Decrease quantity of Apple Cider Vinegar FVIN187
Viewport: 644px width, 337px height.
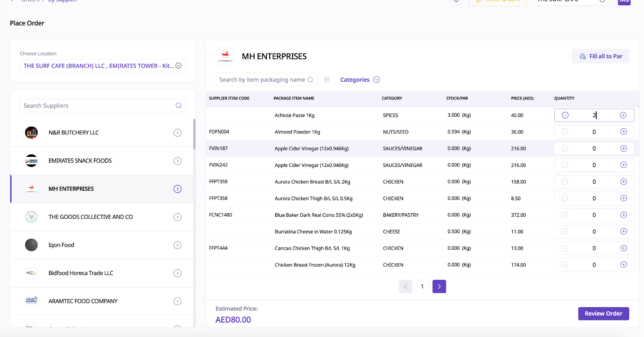565,148
